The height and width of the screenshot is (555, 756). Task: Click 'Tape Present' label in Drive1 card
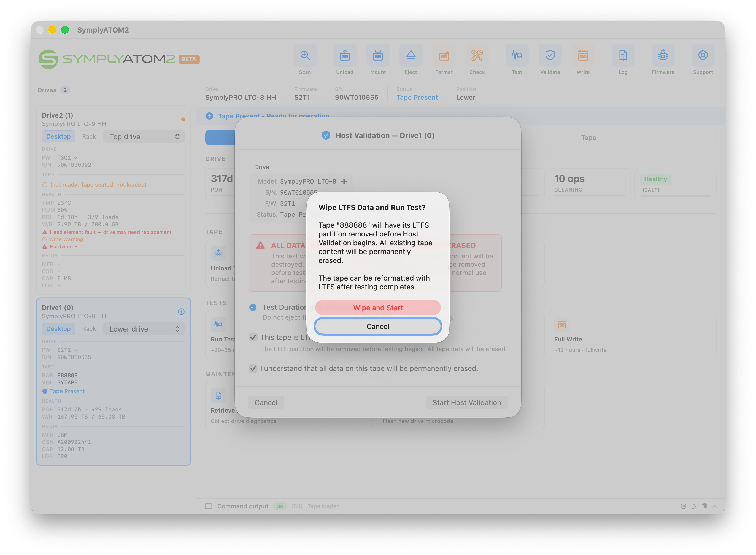pyautogui.click(x=67, y=391)
